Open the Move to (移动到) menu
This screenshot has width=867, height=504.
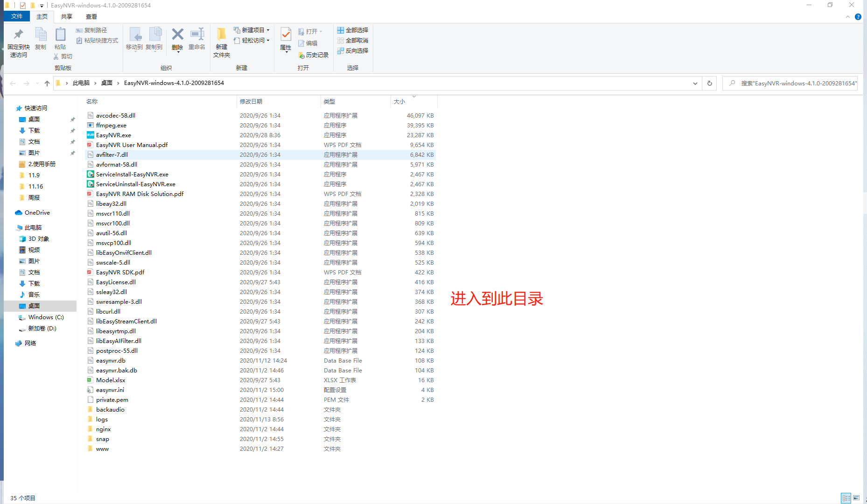click(x=134, y=39)
